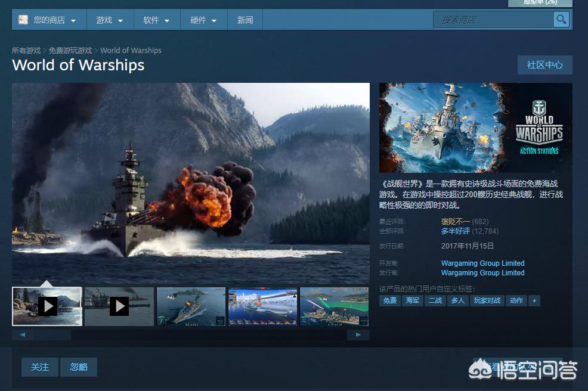
Task: Play the first trailer video thumbnail
Action: 47,306
